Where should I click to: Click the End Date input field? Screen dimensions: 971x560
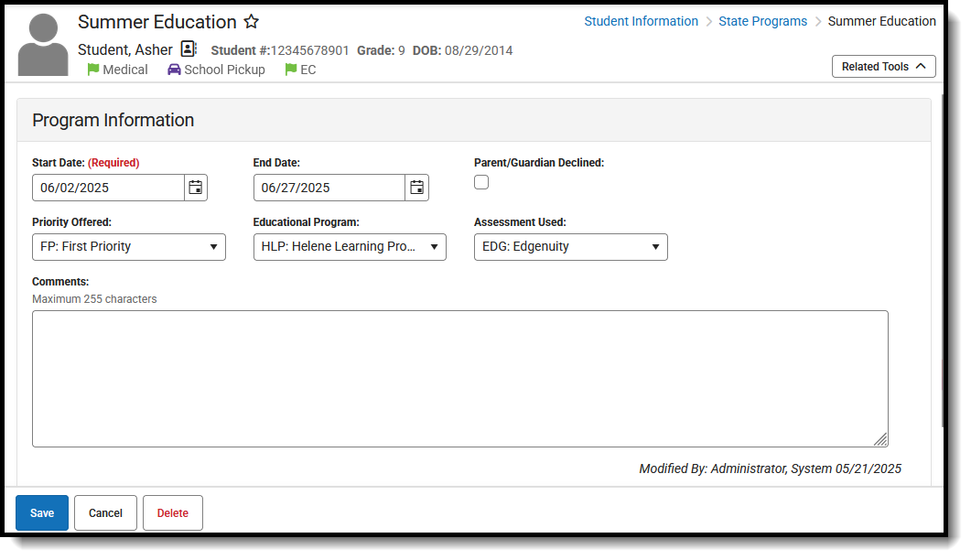pos(329,188)
